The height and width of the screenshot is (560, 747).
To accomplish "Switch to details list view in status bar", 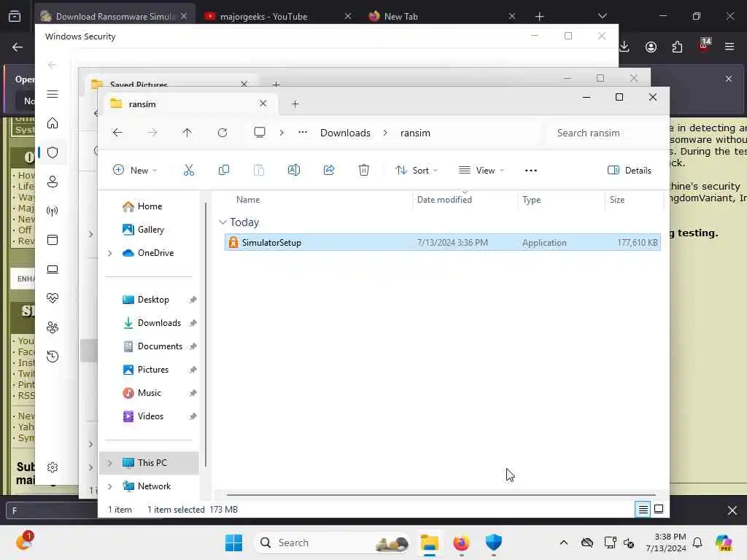I will coord(643,510).
